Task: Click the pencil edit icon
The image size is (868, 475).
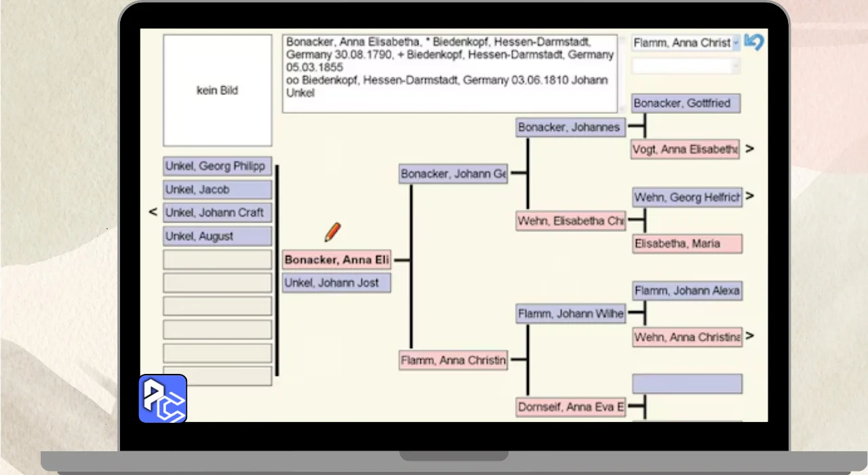Action: [332, 232]
